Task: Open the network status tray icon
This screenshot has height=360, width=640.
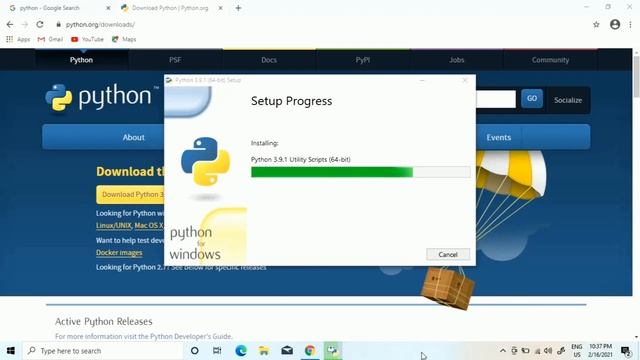Action: (x=538, y=351)
